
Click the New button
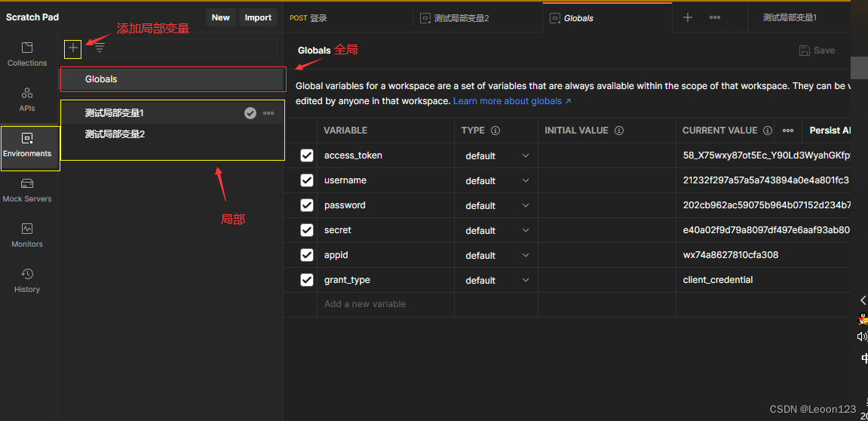click(x=221, y=17)
